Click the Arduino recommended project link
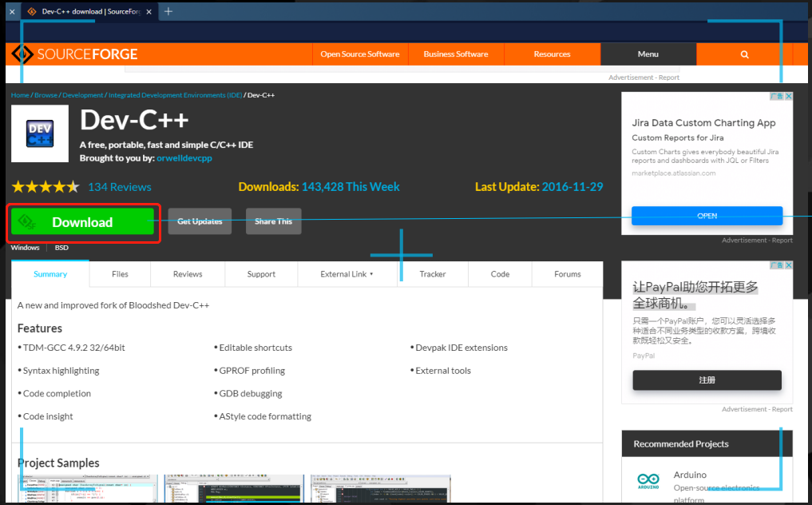The height and width of the screenshot is (505, 812). [690, 475]
